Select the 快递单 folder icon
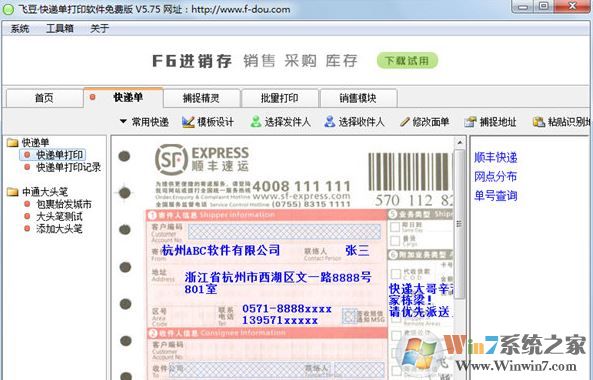Viewport: 593px width, 380px height. coord(13,143)
